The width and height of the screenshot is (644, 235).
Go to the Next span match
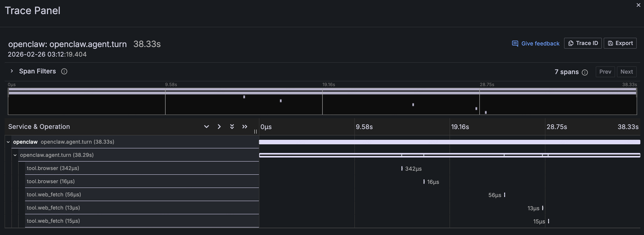[626, 72]
